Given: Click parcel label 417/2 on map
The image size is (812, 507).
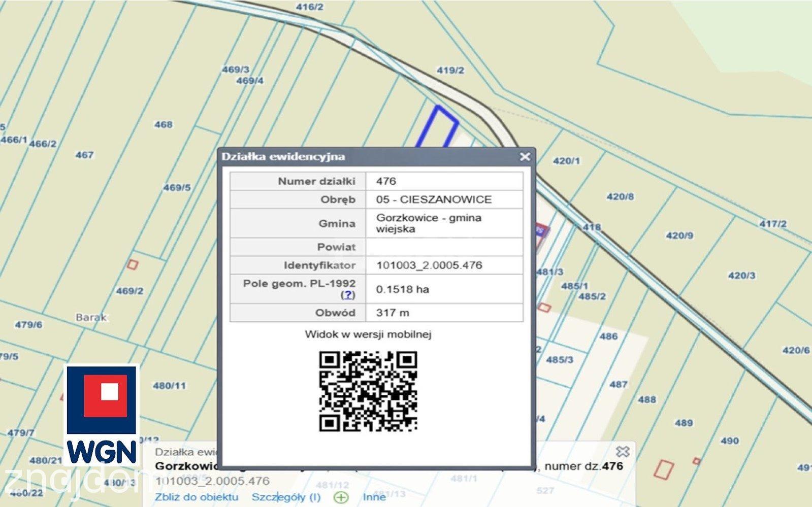Looking at the screenshot, I should tap(773, 224).
